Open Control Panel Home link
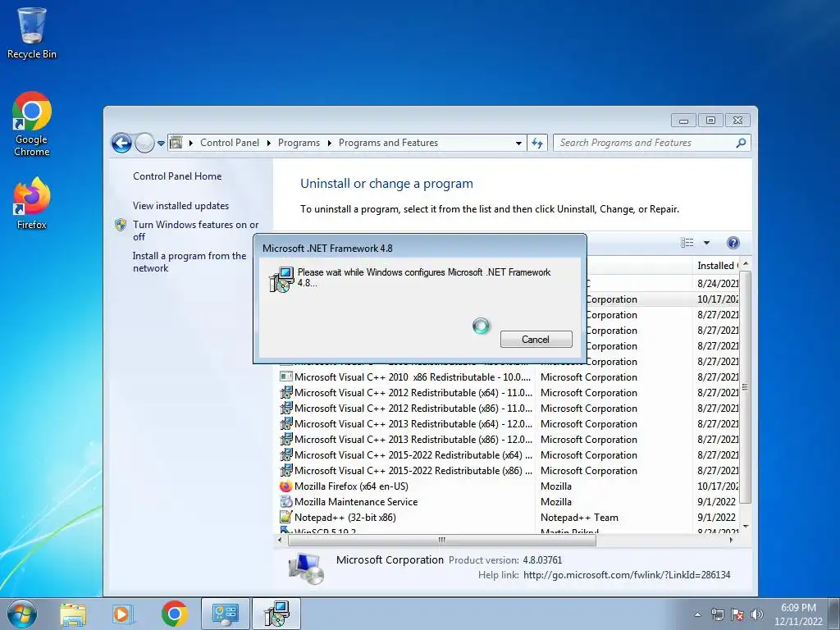 pyautogui.click(x=177, y=176)
